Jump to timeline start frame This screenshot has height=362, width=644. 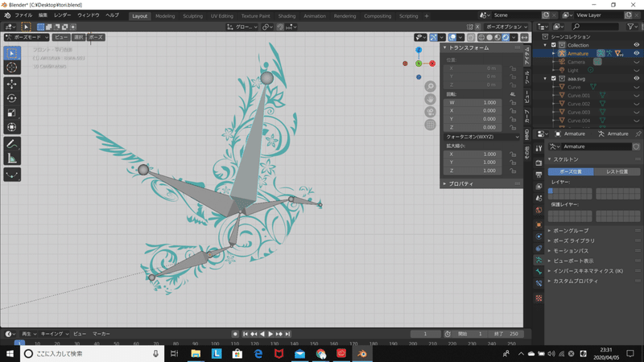[246, 334]
